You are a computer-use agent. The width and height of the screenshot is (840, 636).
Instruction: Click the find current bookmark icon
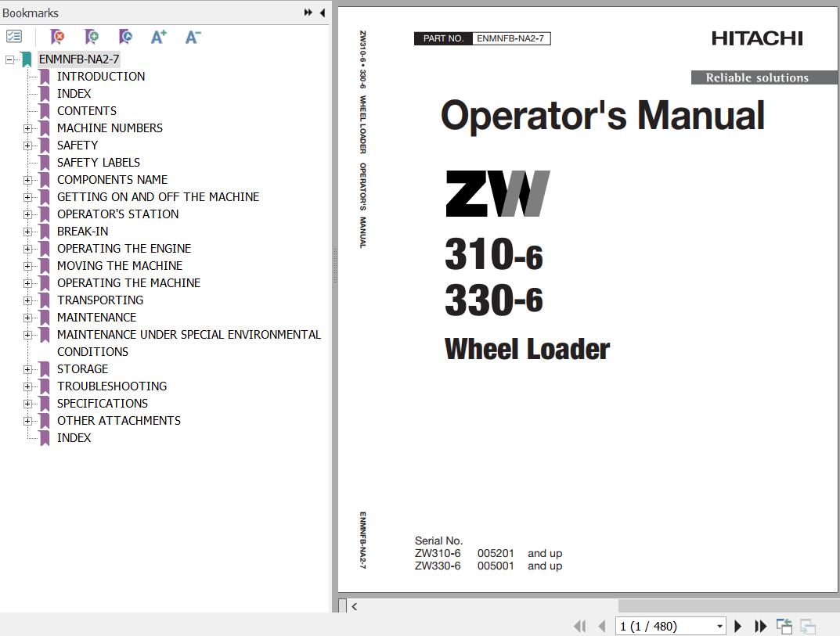pos(125,37)
